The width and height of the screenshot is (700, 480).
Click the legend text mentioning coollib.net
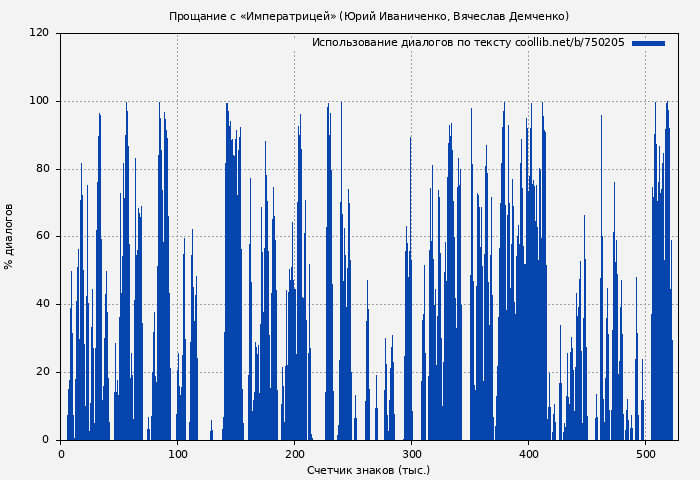click(468, 43)
